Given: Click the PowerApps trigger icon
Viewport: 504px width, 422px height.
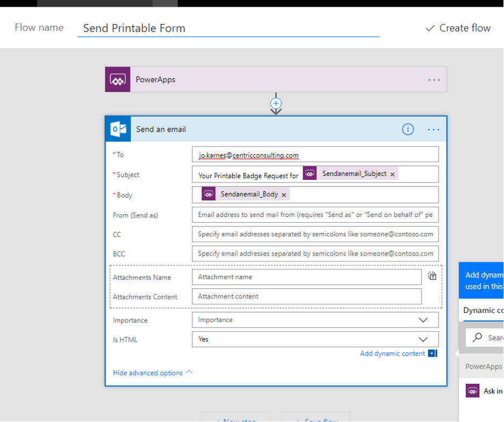Looking at the screenshot, I should coord(118,80).
